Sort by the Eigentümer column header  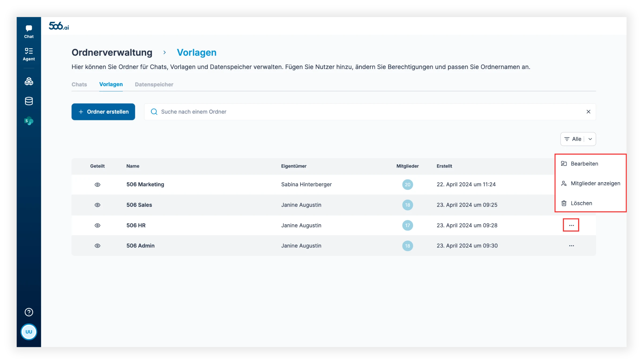coord(294,166)
